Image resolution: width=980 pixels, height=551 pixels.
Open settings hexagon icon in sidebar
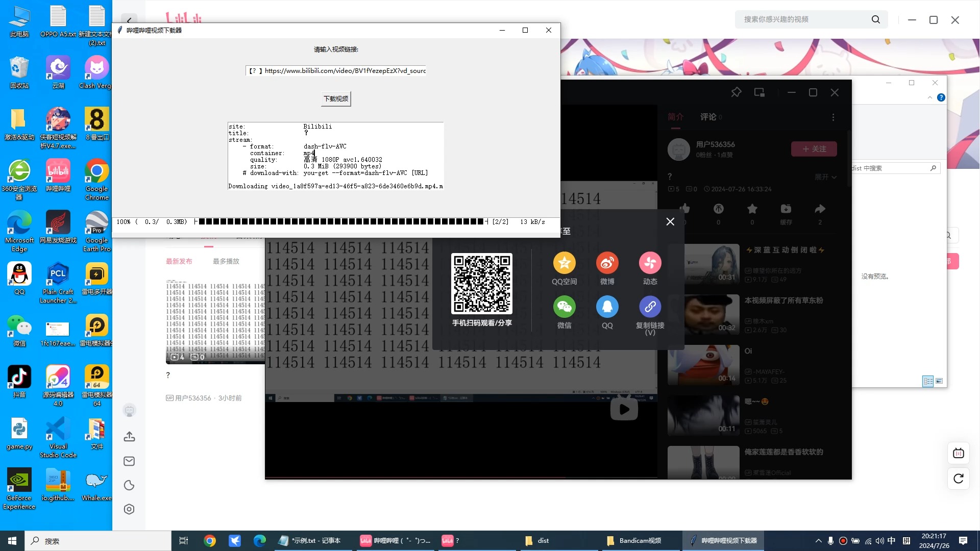(129, 509)
